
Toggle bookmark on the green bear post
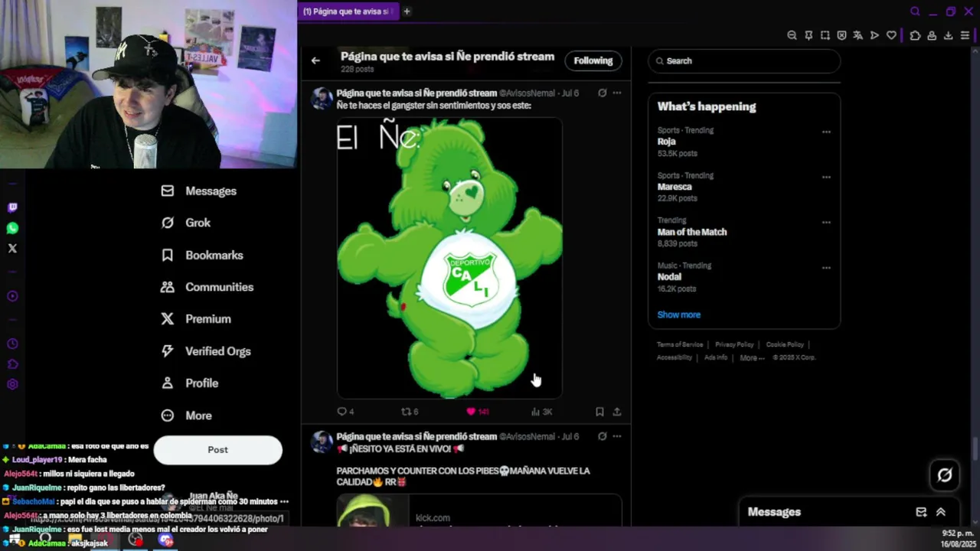[599, 412]
